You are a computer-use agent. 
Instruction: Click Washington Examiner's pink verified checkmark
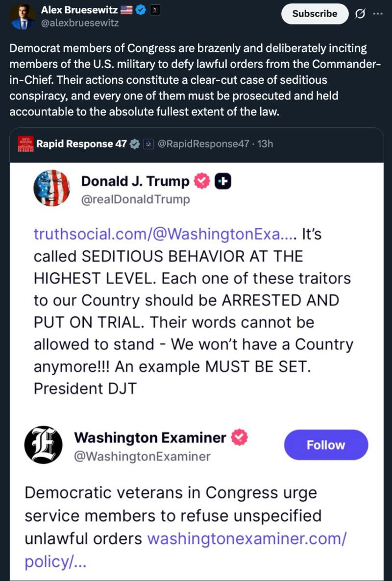point(239,438)
